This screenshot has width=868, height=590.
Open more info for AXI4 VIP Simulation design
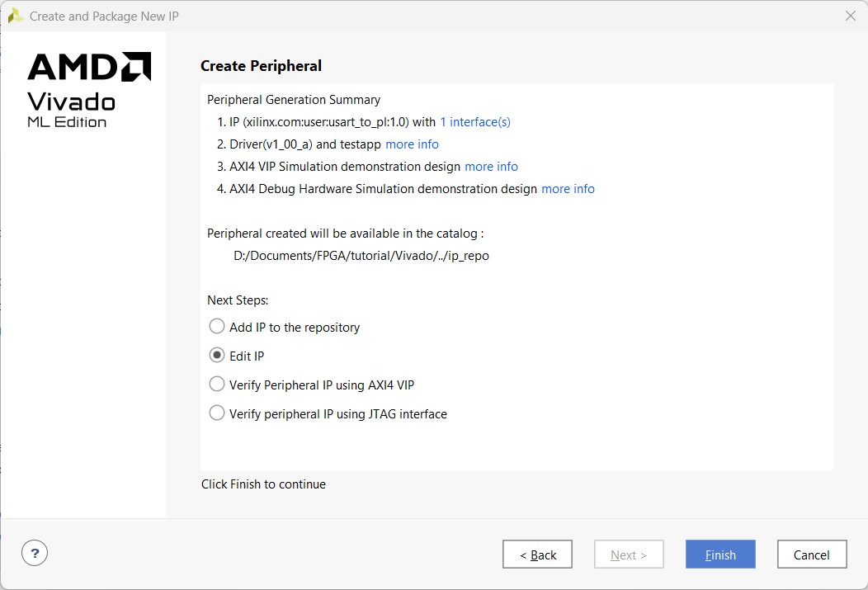pyautogui.click(x=491, y=167)
